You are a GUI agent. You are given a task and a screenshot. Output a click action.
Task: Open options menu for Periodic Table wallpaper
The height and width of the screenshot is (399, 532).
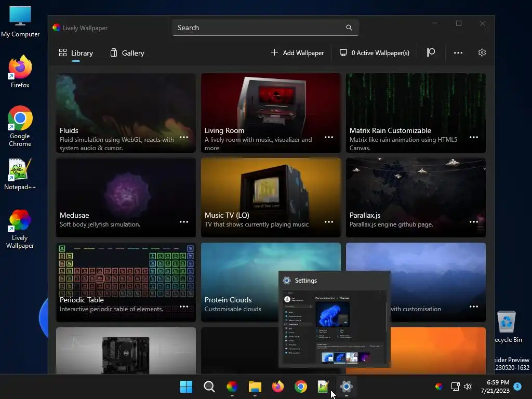(x=184, y=307)
